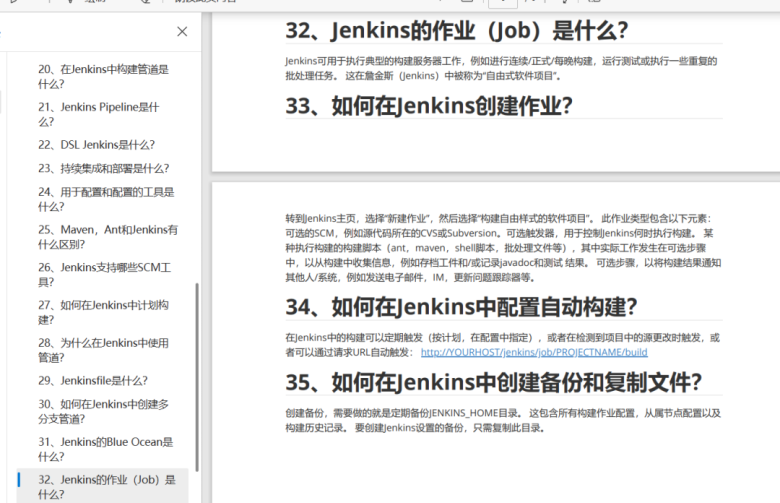
Task: Click paragraph starting Jenkins可用于执行典型的构建服务器工作
Action: click(x=501, y=69)
